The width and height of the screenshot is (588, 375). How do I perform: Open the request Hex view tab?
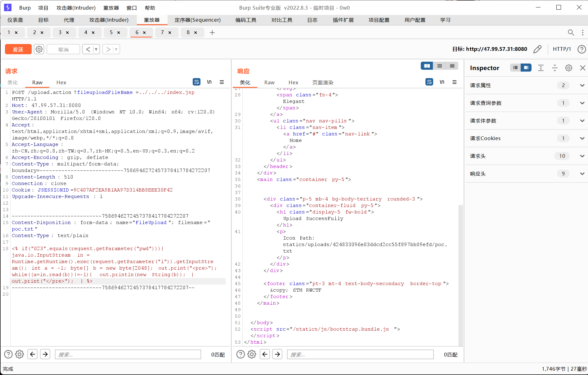point(61,82)
